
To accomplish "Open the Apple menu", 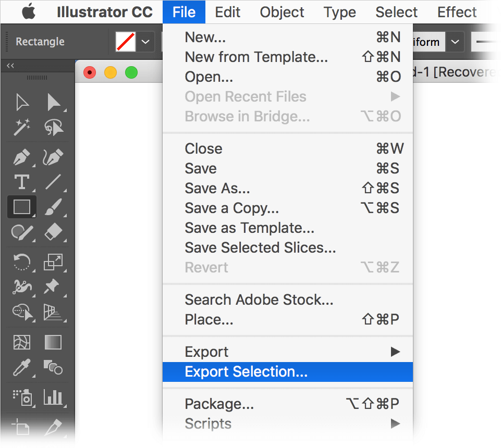I will click(29, 12).
